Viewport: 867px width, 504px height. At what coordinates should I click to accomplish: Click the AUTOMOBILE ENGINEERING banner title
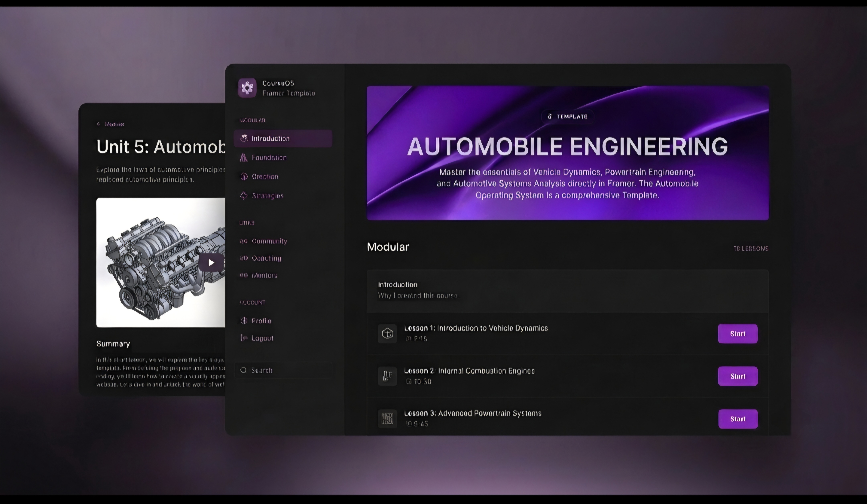[x=568, y=146]
